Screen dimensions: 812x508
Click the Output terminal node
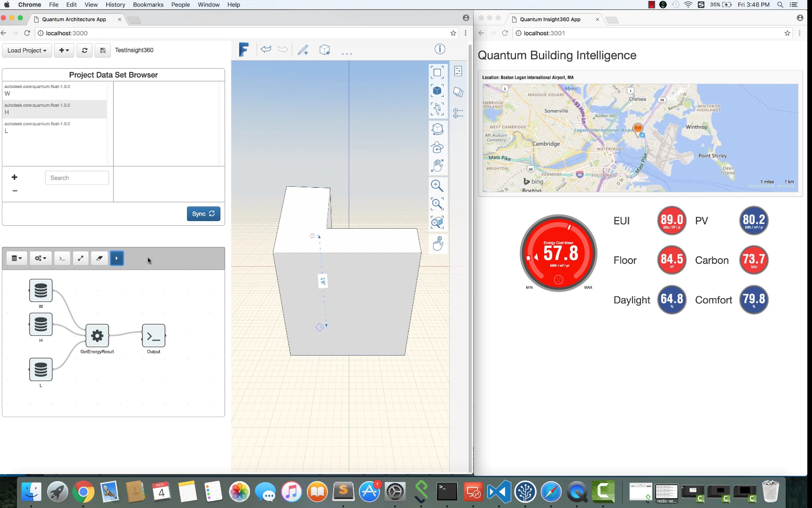pos(154,336)
